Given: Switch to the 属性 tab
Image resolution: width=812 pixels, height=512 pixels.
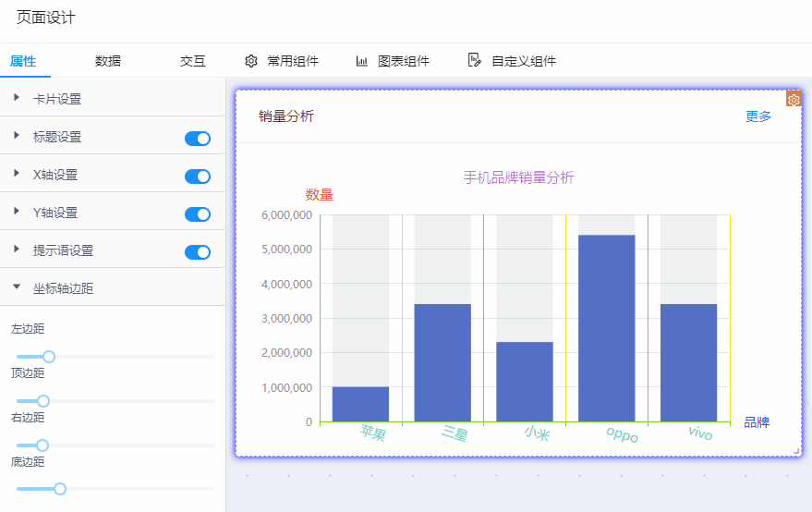Looking at the screenshot, I should tap(23, 61).
